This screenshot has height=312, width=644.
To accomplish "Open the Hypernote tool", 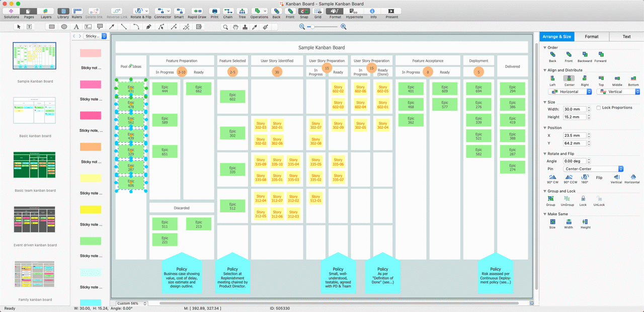I will [354, 11].
